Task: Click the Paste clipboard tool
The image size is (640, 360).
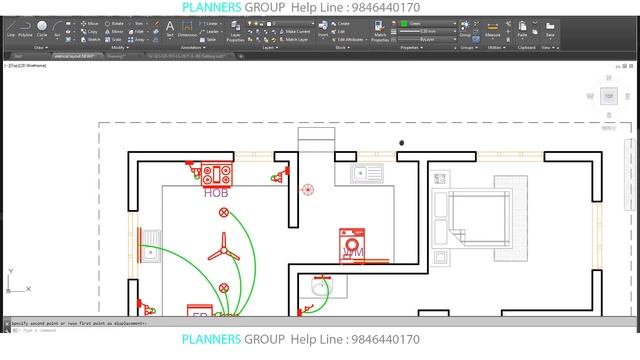Action: click(x=522, y=29)
